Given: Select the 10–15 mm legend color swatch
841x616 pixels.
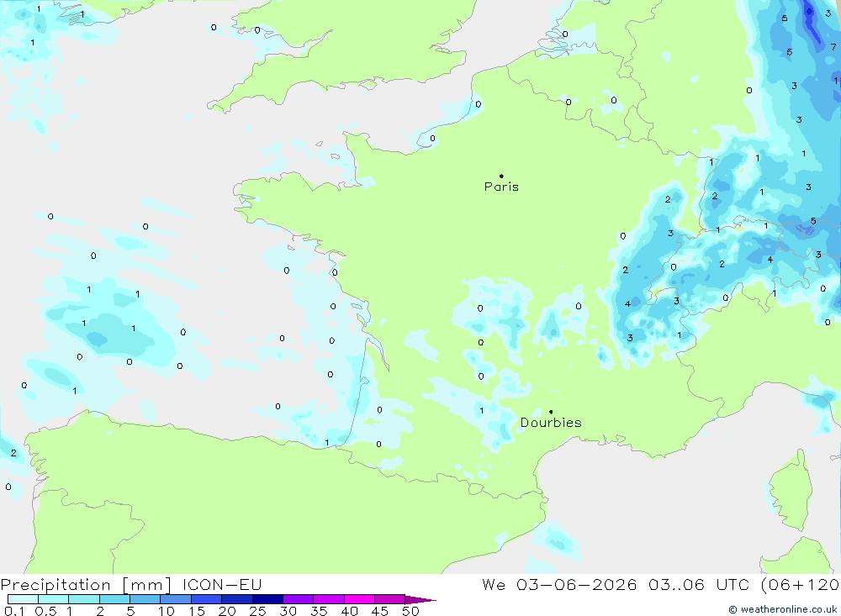Looking at the screenshot, I should [176, 599].
